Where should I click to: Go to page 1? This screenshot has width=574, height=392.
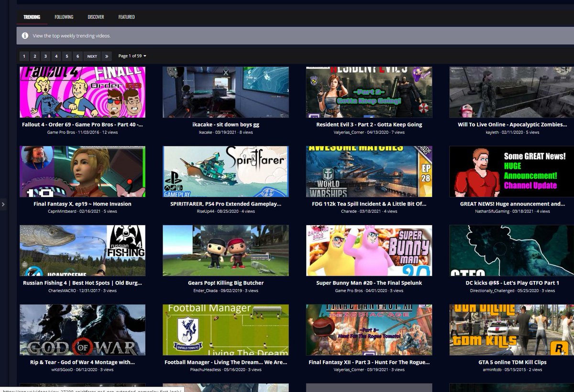24,56
